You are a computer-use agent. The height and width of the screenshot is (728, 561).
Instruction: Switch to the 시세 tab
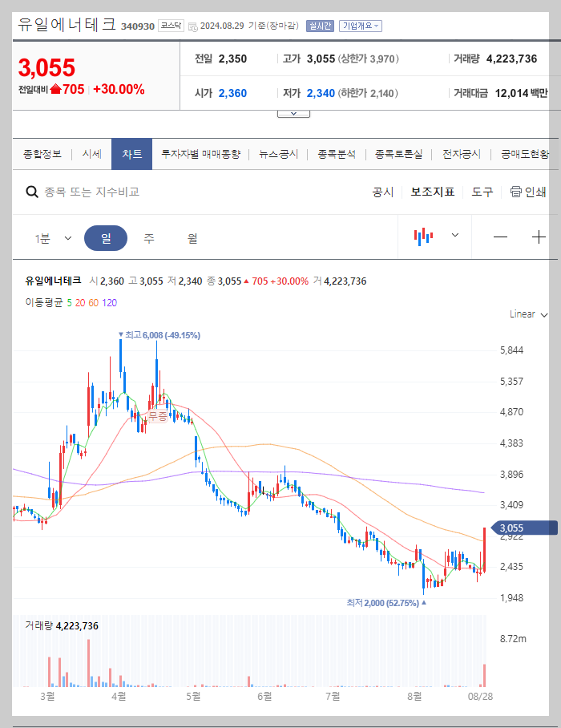pyautogui.click(x=91, y=154)
